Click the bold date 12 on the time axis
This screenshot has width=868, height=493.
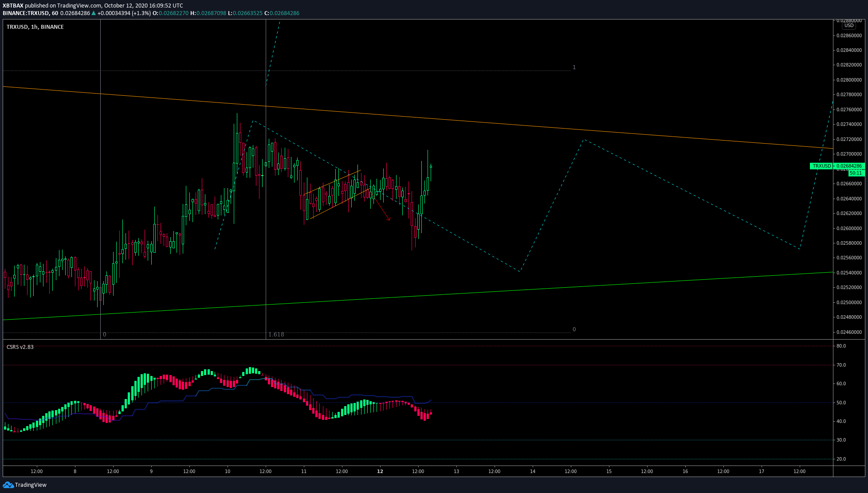(380, 471)
